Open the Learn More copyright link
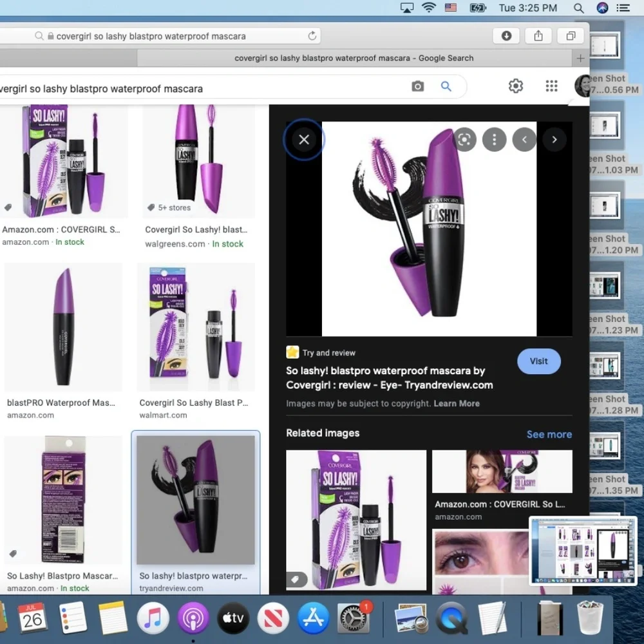 click(x=457, y=403)
